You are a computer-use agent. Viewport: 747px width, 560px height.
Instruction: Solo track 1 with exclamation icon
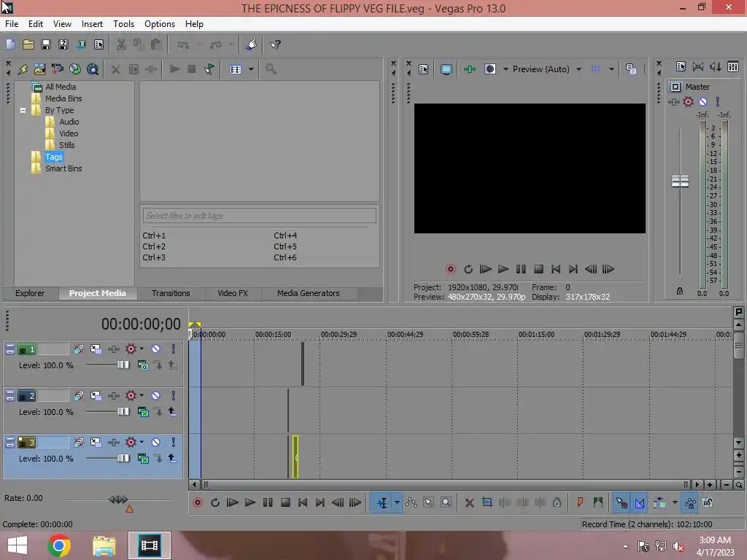click(174, 349)
